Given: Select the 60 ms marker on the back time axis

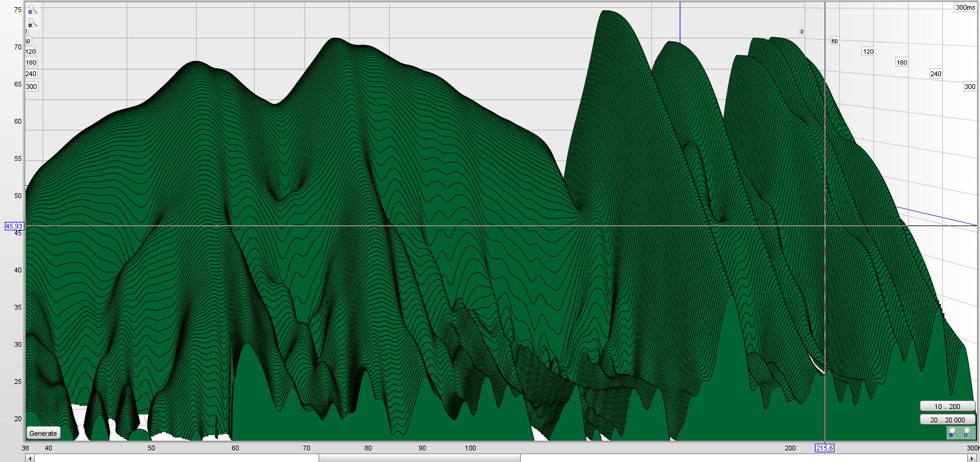Looking at the screenshot, I should click(x=834, y=41).
